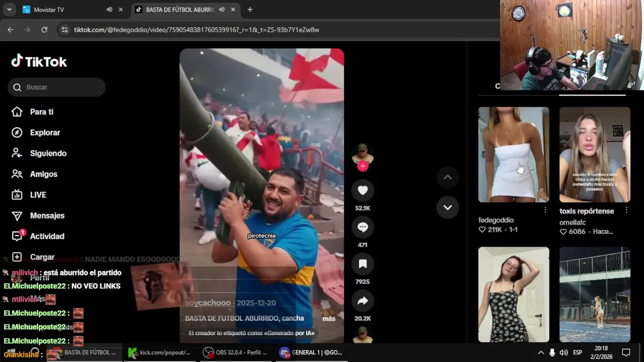This screenshot has height=362, width=644.
Task: Open Mensajes inbox
Action: 47,215
